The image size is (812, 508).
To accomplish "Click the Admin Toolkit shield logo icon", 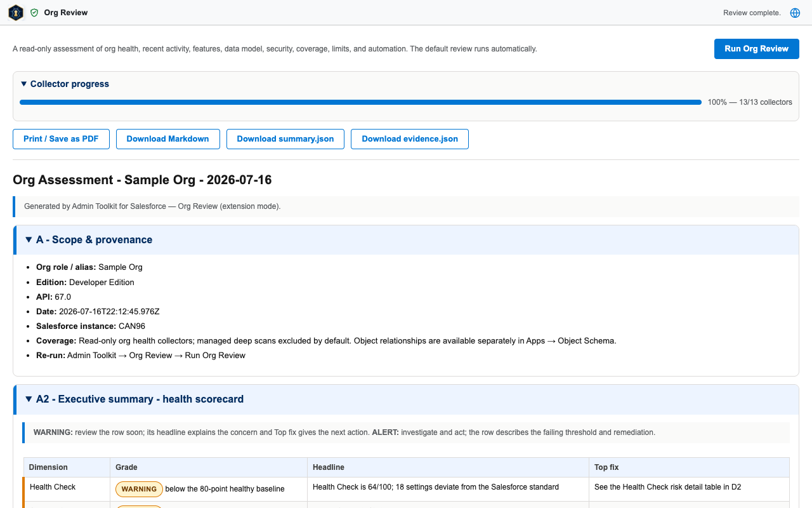I will click(x=16, y=13).
